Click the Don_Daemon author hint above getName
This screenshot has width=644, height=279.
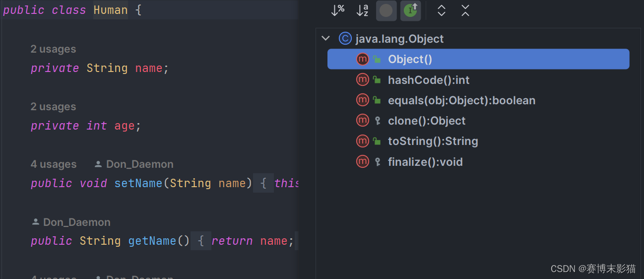point(76,222)
